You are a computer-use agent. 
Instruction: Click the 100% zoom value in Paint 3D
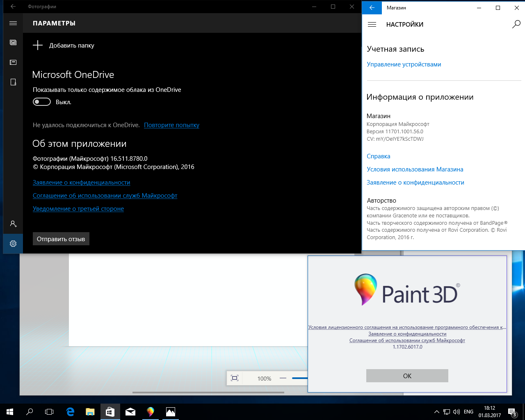pos(264,379)
